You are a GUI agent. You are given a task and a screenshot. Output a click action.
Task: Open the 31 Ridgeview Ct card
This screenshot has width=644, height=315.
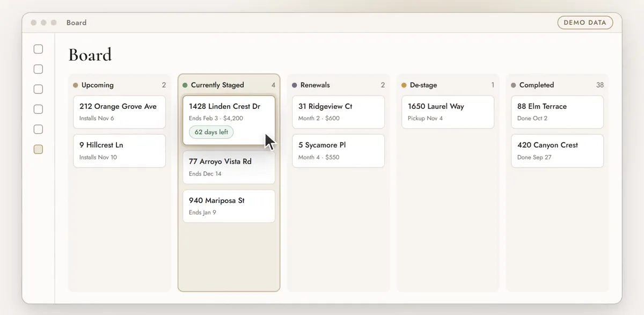(338, 112)
